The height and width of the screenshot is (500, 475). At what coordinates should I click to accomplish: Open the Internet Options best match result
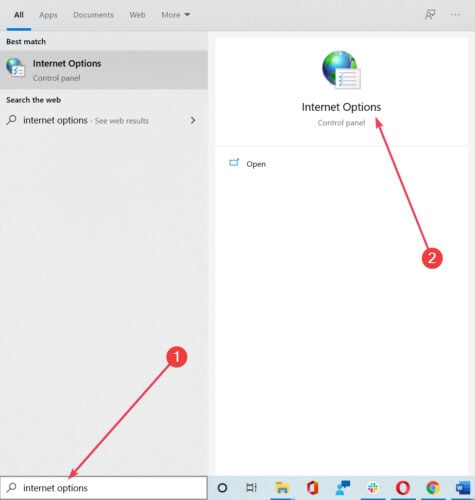(104, 70)
